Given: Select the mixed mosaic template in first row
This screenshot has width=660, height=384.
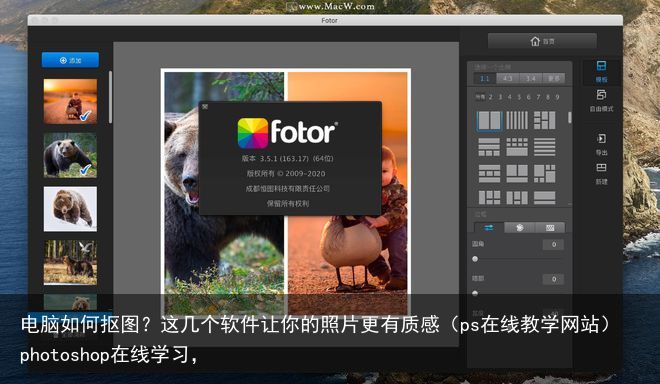Looking at the screenshot, I should click(545, 120).
